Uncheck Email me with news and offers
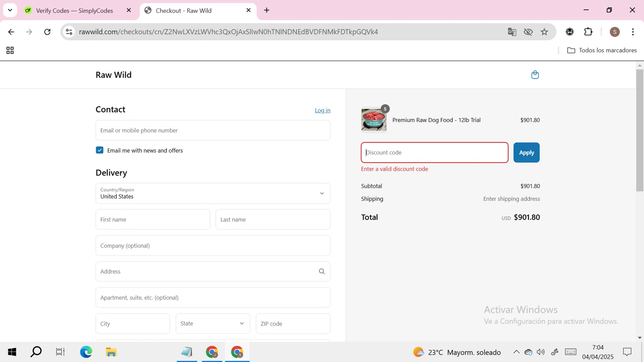Image resolution: width=644 pixels, height=362 pixels. point(100,150)
